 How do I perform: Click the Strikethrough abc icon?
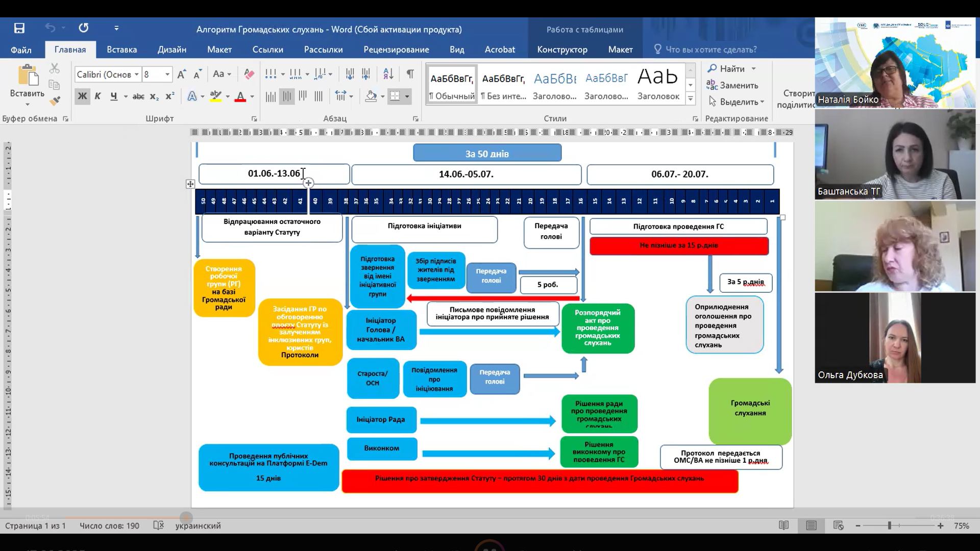click(x=138, y=96)
